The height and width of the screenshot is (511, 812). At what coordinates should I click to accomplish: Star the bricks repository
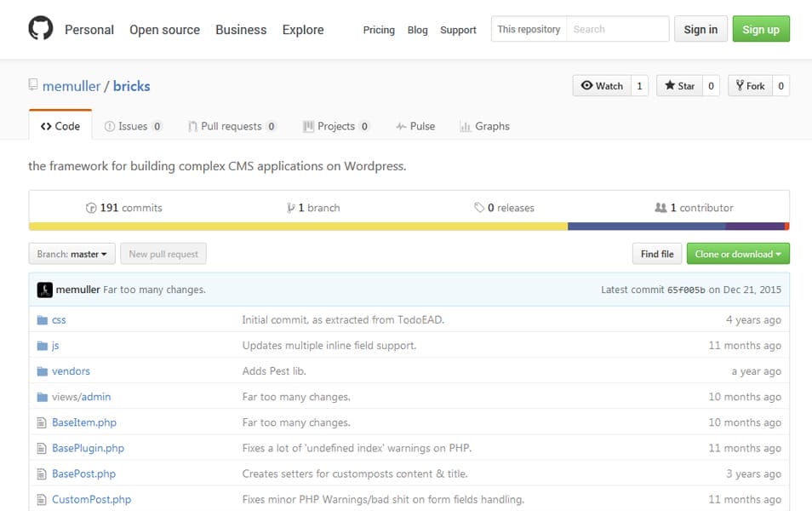click(x=679, y=85)
